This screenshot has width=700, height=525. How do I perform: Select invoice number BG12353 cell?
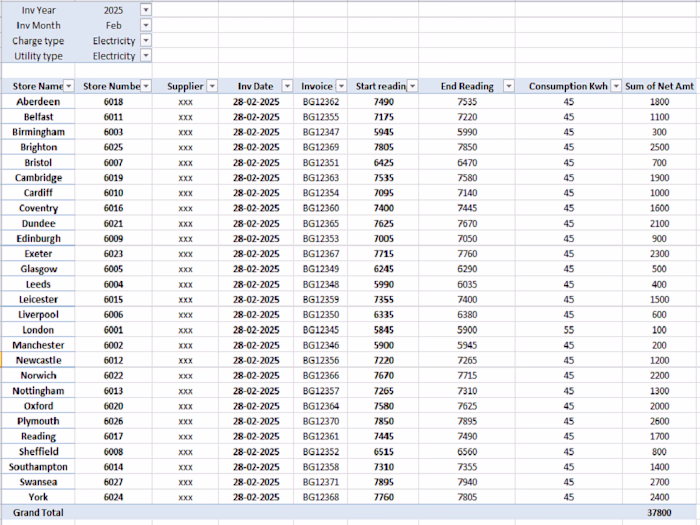click(321, 238)
